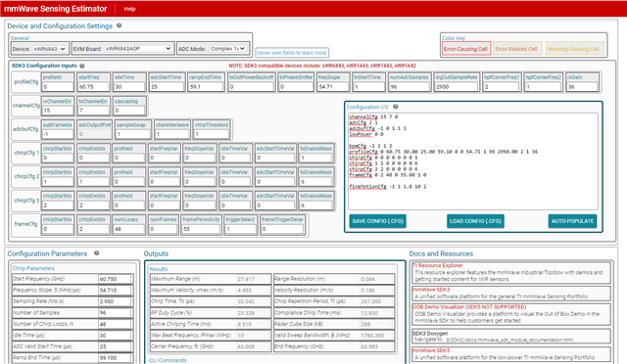Viewport: 627px width, 364px height.
Task: Click help icon next to Configuration Parameters
Action: (x=96, y=253)
